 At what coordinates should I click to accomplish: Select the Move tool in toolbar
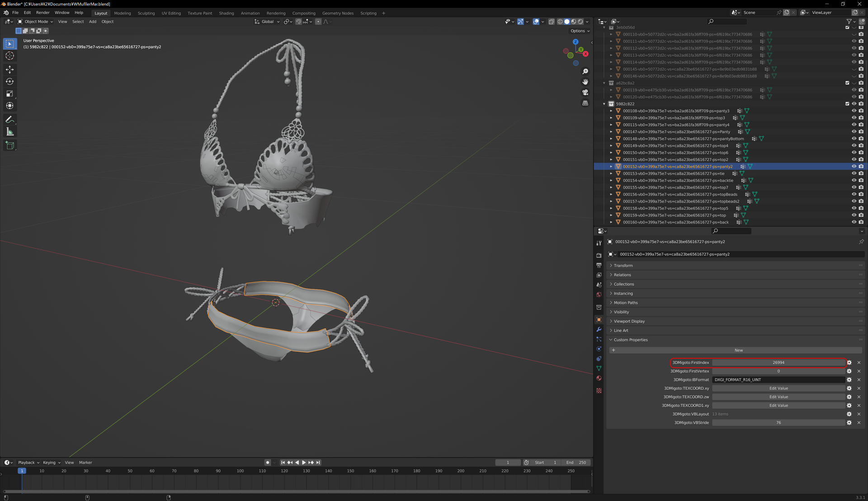[x=10, y=70]
